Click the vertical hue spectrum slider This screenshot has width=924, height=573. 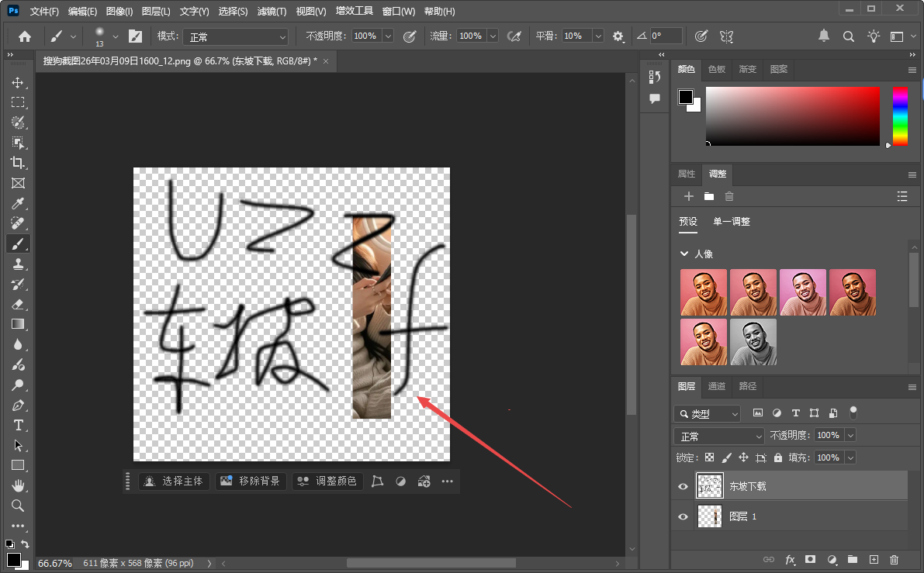pos(900,116)
